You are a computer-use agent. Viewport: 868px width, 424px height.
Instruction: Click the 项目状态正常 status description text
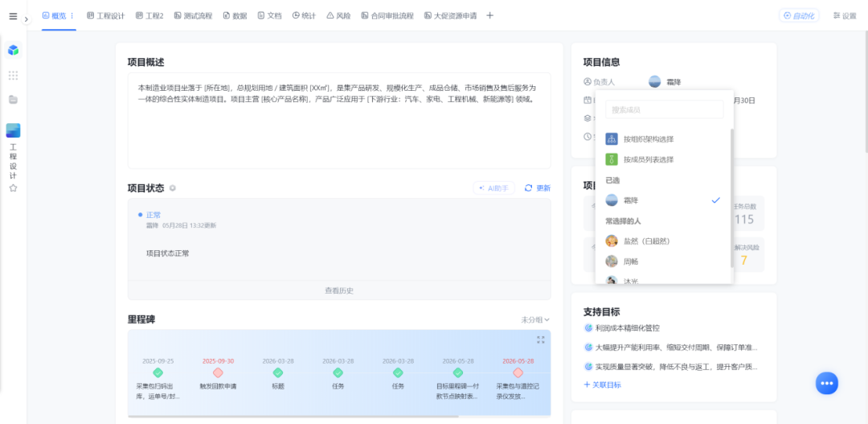pyautogui.click(x=168, y=253)
